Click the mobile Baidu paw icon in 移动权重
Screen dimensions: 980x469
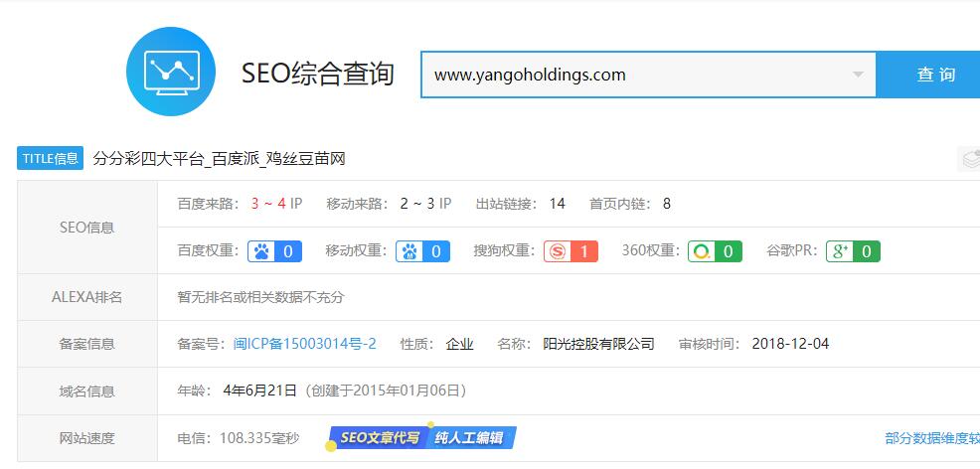409,251
